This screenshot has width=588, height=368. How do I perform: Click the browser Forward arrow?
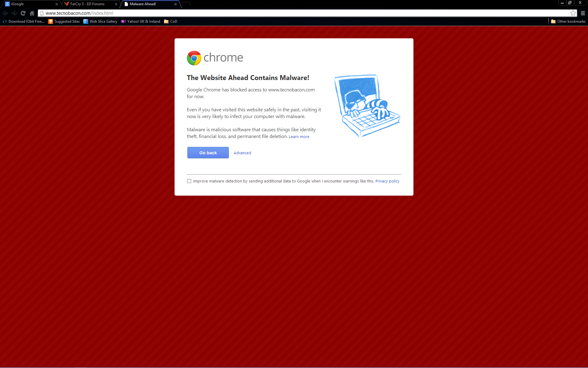pyautogui.click(x=14, y=13)
